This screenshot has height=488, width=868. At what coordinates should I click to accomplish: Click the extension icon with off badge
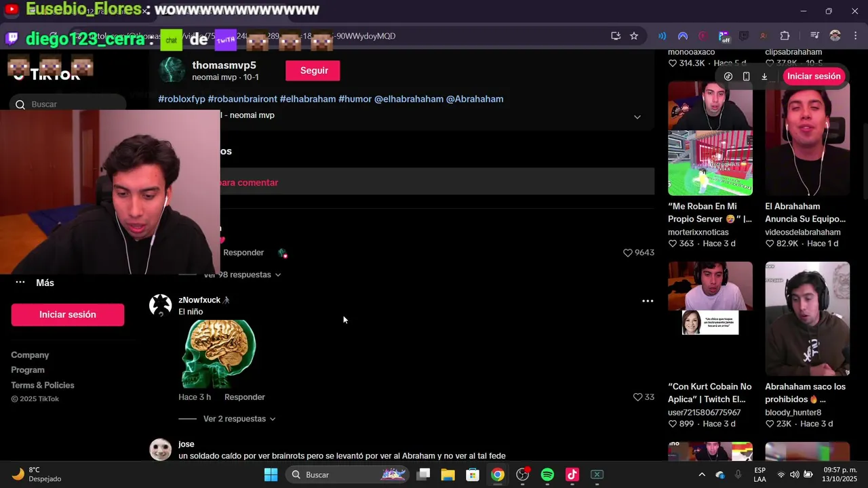coord(724,37)
